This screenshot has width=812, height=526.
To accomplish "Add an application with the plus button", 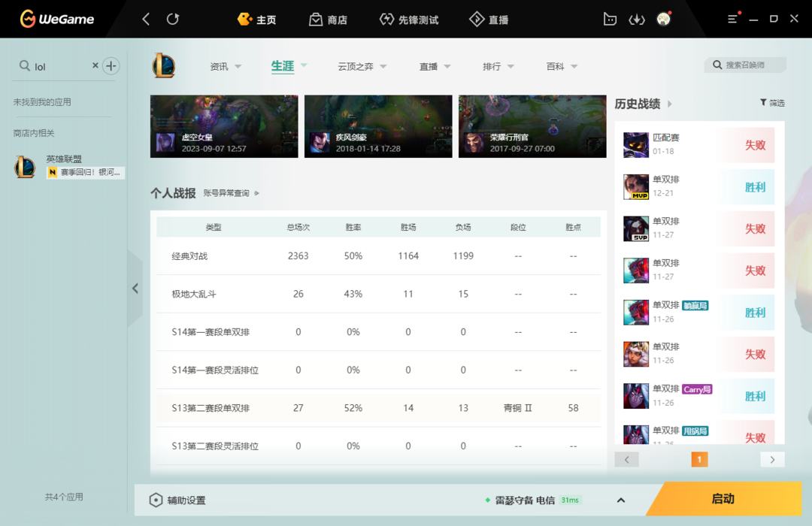I will click(111, 66).
